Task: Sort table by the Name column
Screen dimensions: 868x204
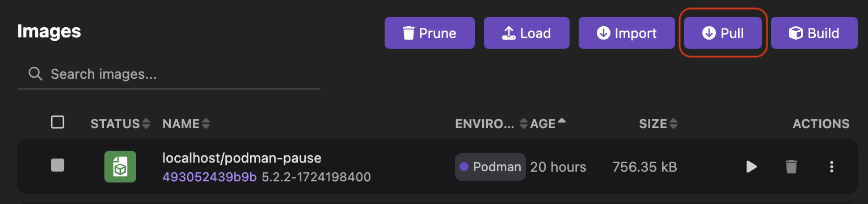Action: pyautogui.click(x=186, y=124)
